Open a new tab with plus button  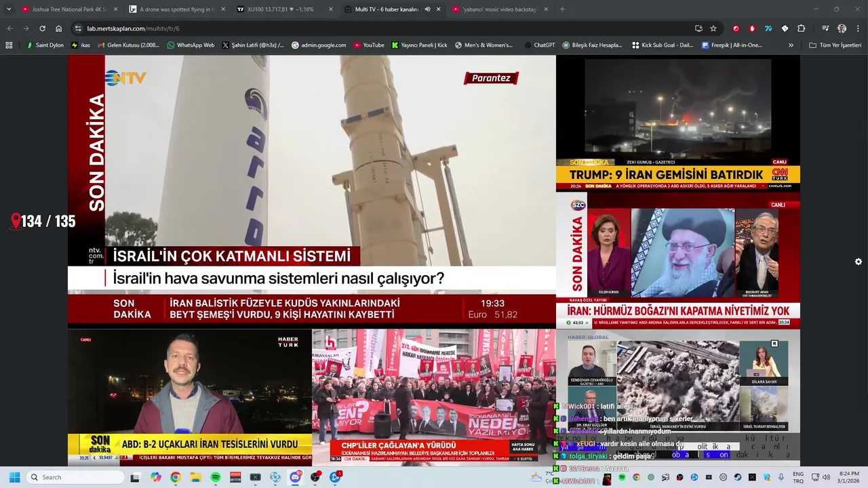click(x=562, y=9)
